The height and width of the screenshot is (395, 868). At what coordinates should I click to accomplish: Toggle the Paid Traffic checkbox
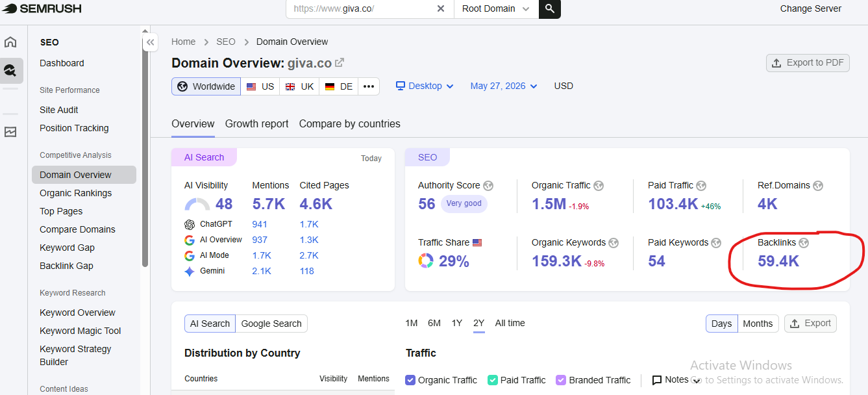(493, 380)
